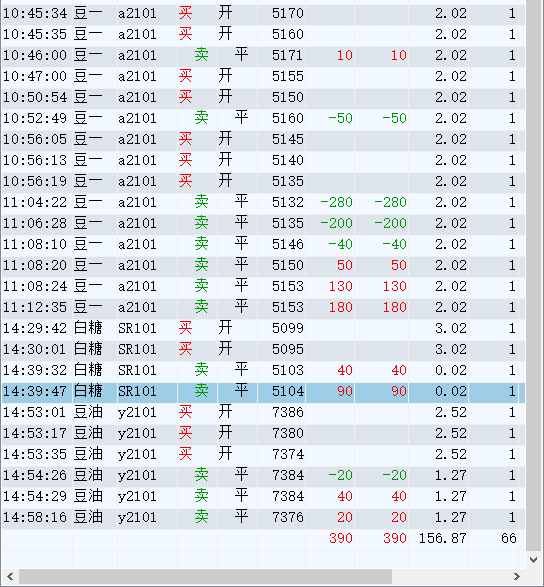Select the 14:54:26 豆油 row with -20
This screenshot has width=544, height=587.
pos(263,475)
